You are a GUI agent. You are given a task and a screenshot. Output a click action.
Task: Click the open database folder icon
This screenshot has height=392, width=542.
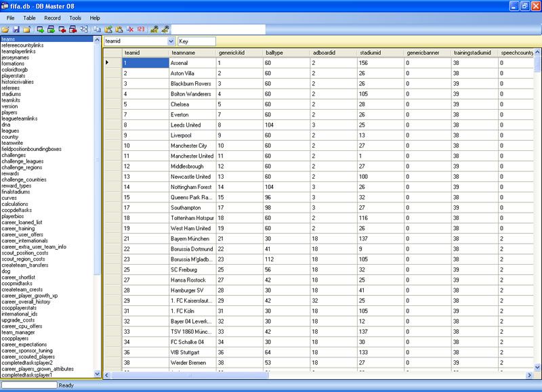tap(5, 30)
